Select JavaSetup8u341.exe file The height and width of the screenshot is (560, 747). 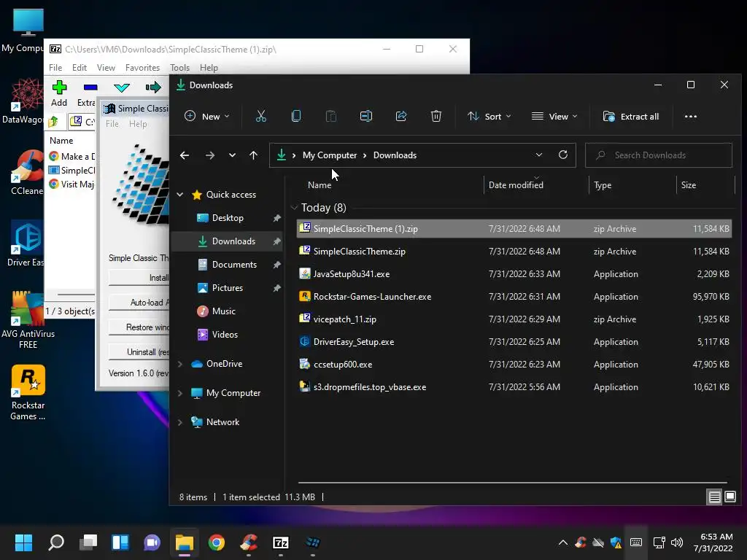pyautogui.click(x=514, y=274)
